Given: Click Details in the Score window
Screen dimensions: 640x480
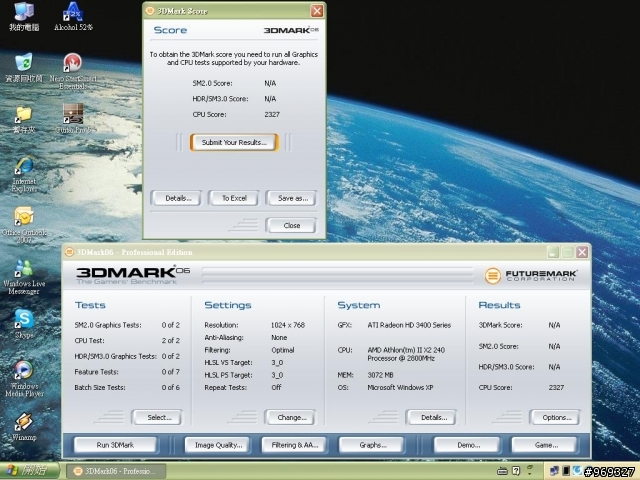Looking at the screenshot, I should coord(176,198).
